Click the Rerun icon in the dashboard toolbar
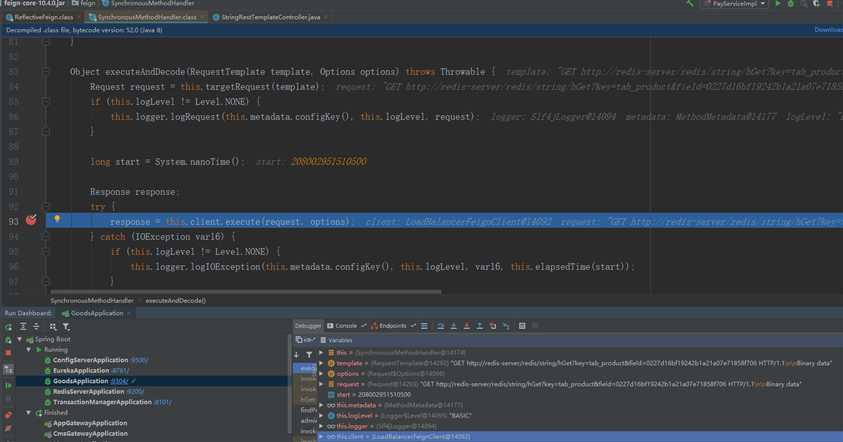 pos(9,327)
